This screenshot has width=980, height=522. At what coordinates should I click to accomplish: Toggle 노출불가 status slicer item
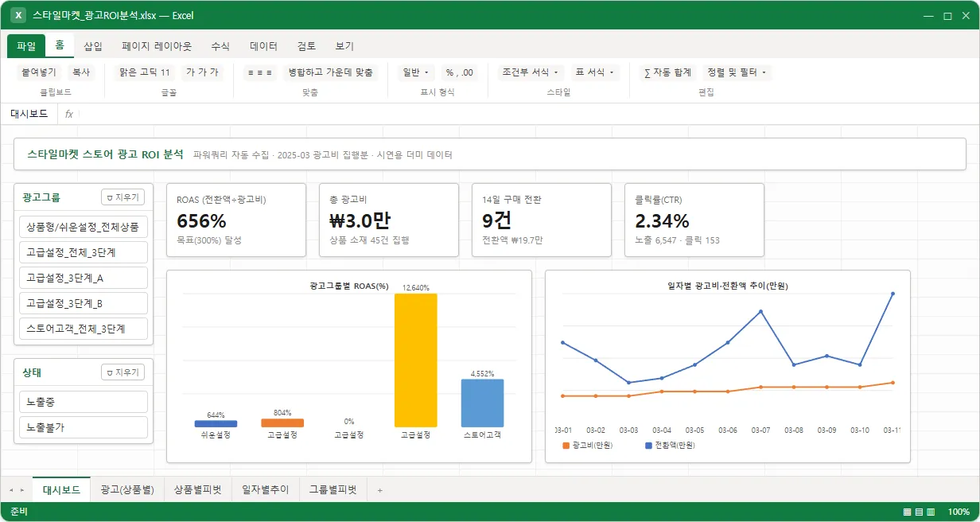coord(84,427)
